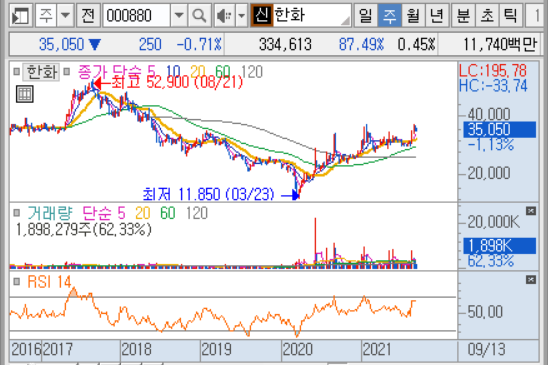This screenshot has height=365, width=548.
Task: Select the weekly chart 주 tab
Action: coord(389,16)
